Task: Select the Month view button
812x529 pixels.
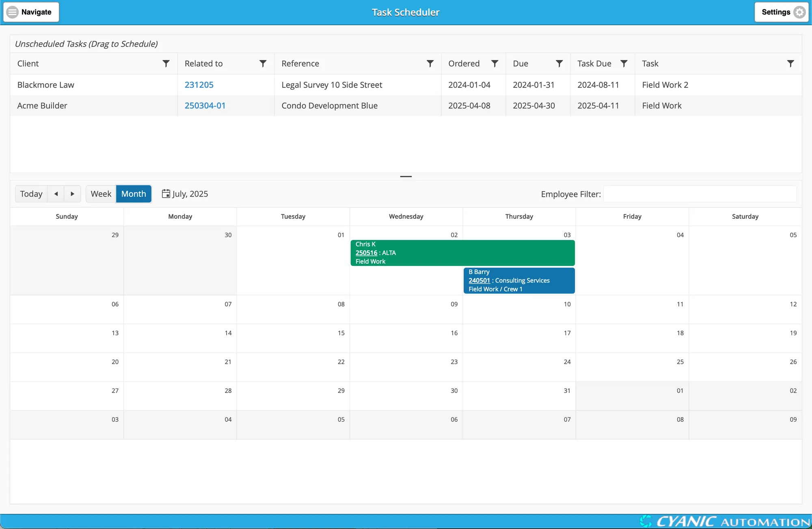Action: click(134, 194)
